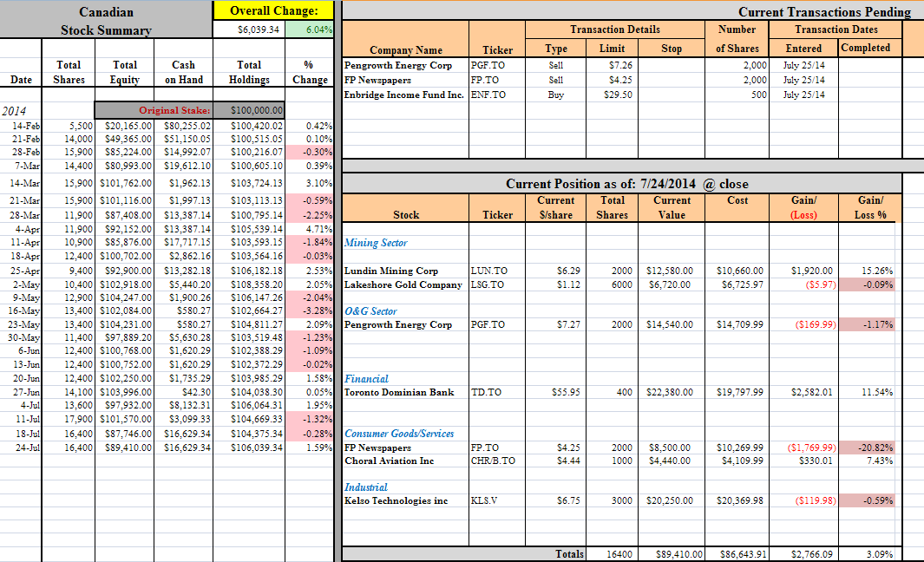Select the total shares 16400 cell

[x=613, y=553]
